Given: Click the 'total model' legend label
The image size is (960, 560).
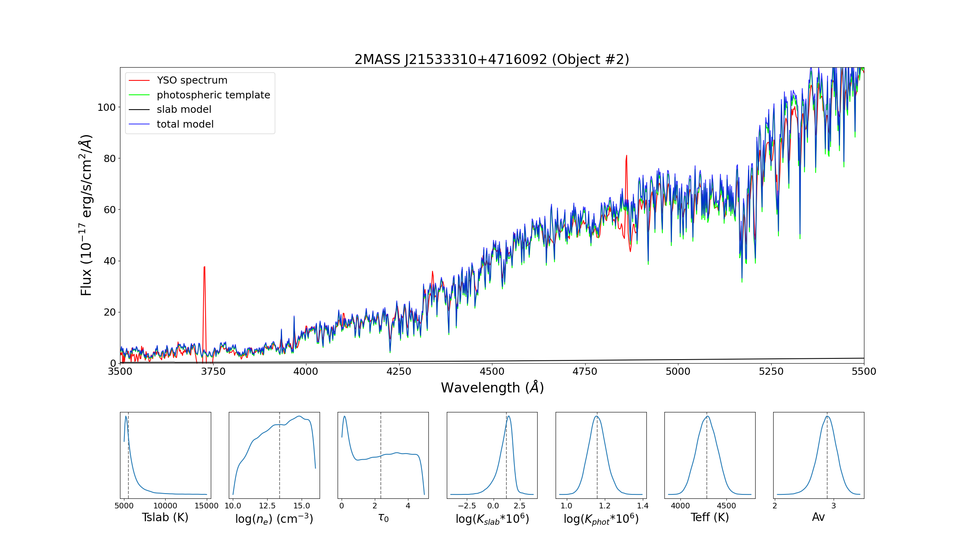Looking at the screenshot, I should [x=185, y=124].
